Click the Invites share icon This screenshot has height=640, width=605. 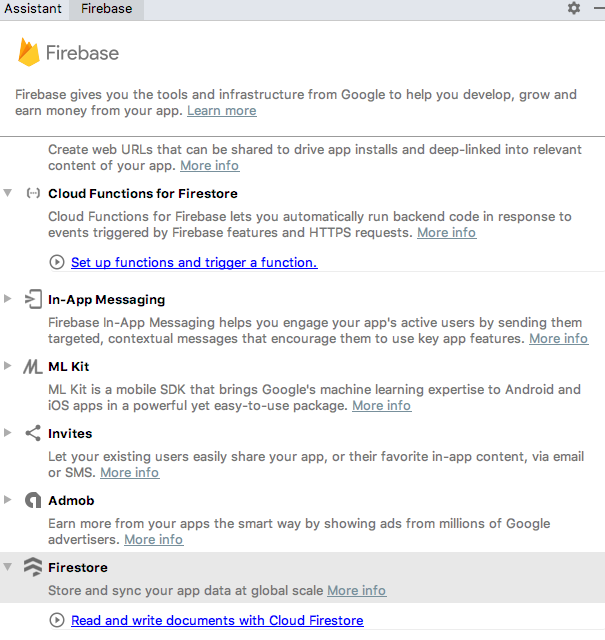(33, 433)
